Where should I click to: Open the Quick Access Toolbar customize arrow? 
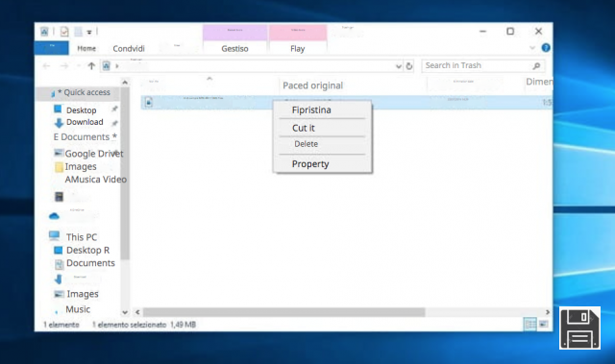coord(89,32)
